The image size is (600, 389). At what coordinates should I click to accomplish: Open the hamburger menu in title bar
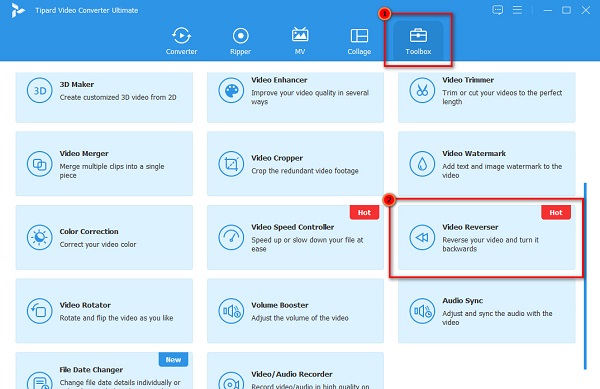pos(517,10)
